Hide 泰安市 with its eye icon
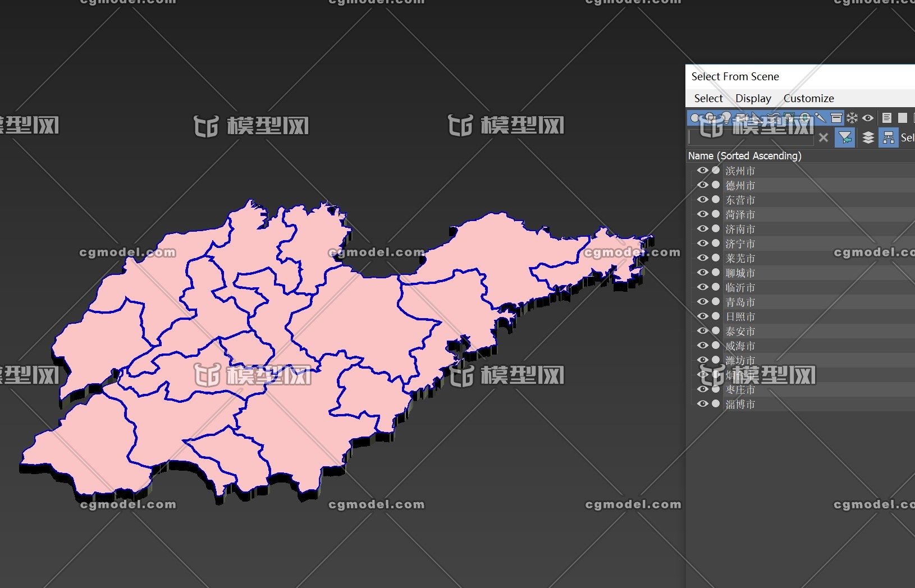Image resolution: width=915 pixels, height=588 pixels. [702, 330]
